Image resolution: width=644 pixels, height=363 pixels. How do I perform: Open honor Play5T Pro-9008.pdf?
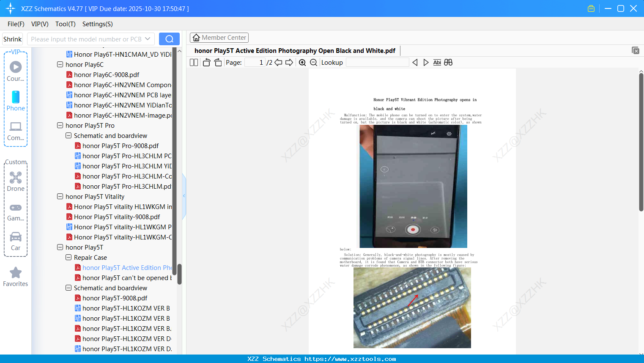point(121,146)
